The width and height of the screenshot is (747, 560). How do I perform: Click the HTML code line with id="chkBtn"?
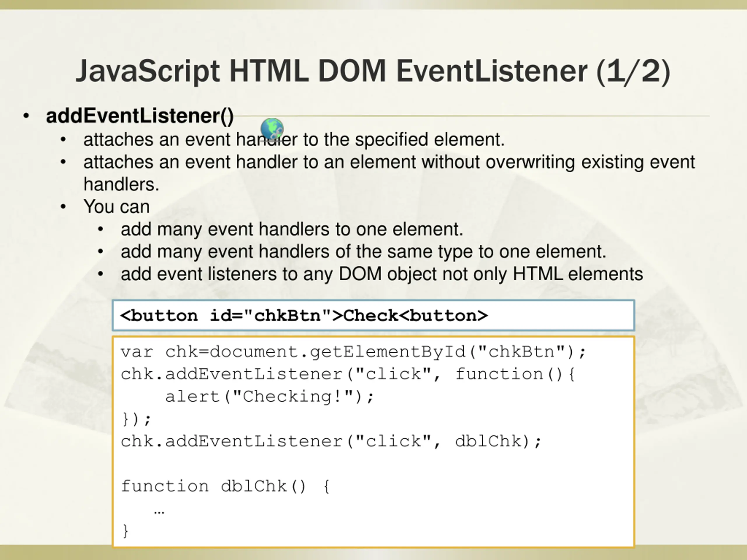tap(304, 316)
